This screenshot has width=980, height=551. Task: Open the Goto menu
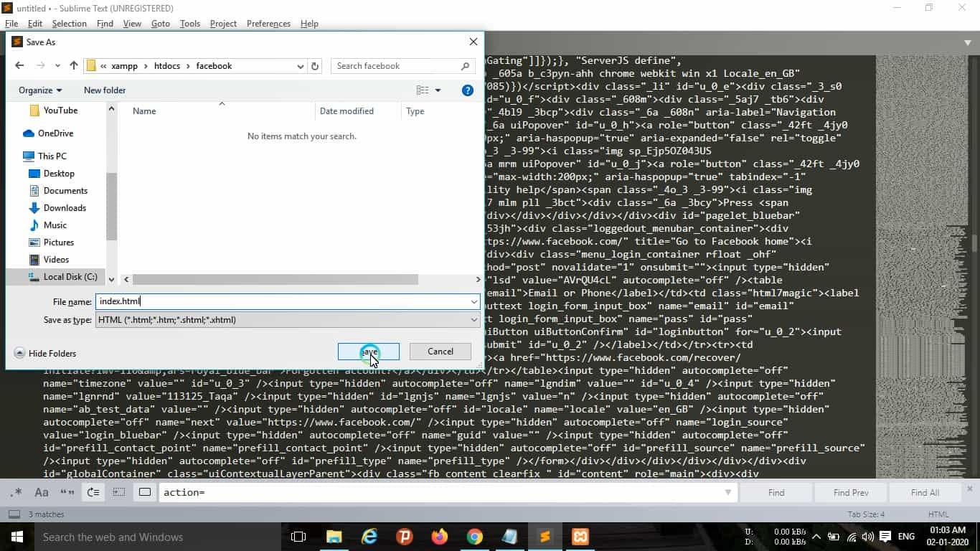pos(161,24)
